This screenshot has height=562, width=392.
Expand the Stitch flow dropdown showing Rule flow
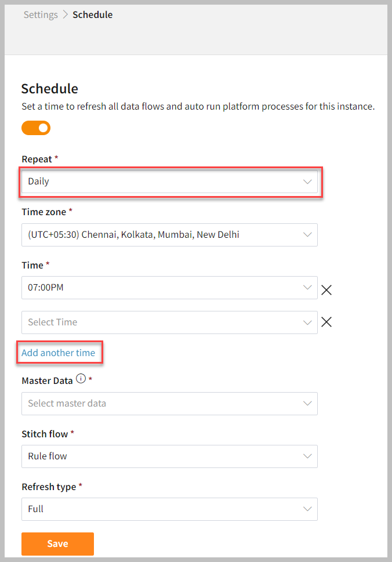(162, 456)
